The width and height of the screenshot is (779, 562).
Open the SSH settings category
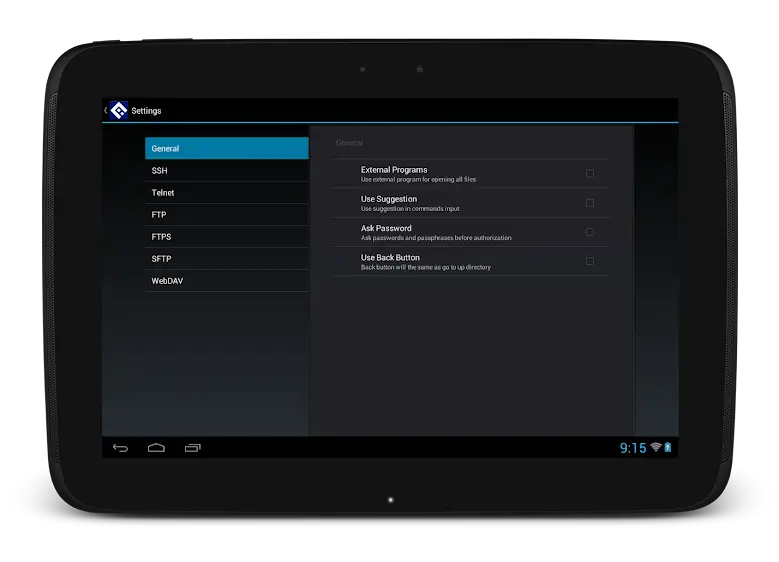pos(227,170)
